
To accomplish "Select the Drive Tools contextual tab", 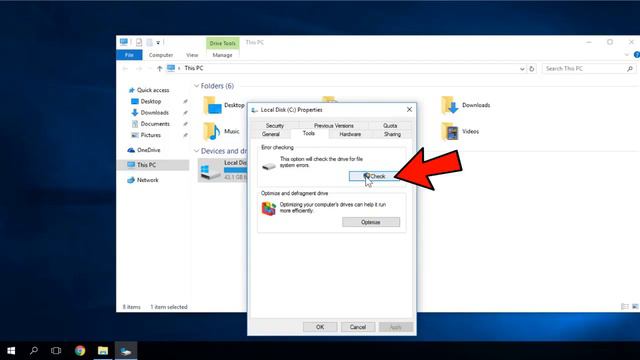I will coord(222,43).
